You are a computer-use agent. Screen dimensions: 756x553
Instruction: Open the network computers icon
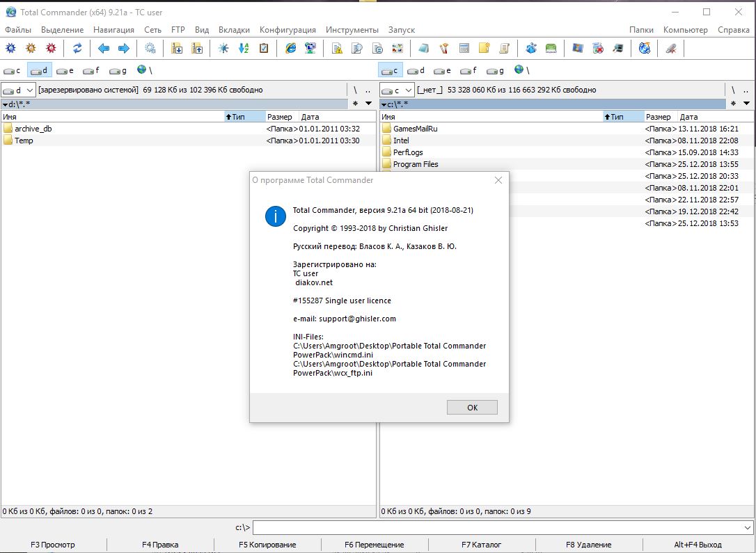(310, 48)
